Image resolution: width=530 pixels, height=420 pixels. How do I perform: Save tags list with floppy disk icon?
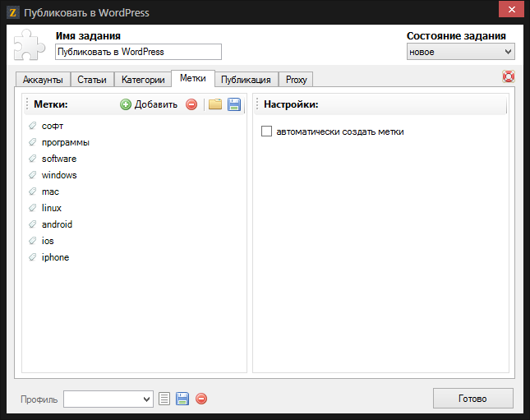point(234,104)
